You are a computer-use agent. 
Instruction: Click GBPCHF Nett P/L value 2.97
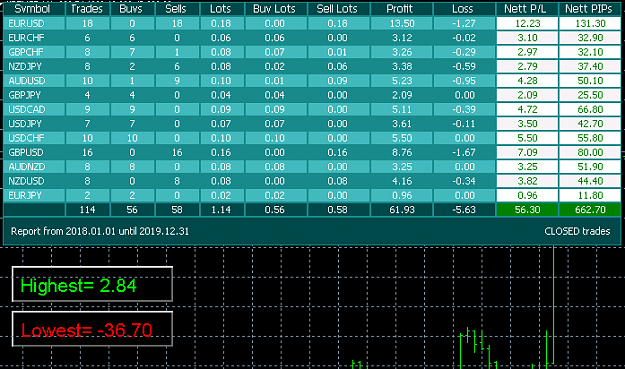pyautogui.click(x=527, y=52)
